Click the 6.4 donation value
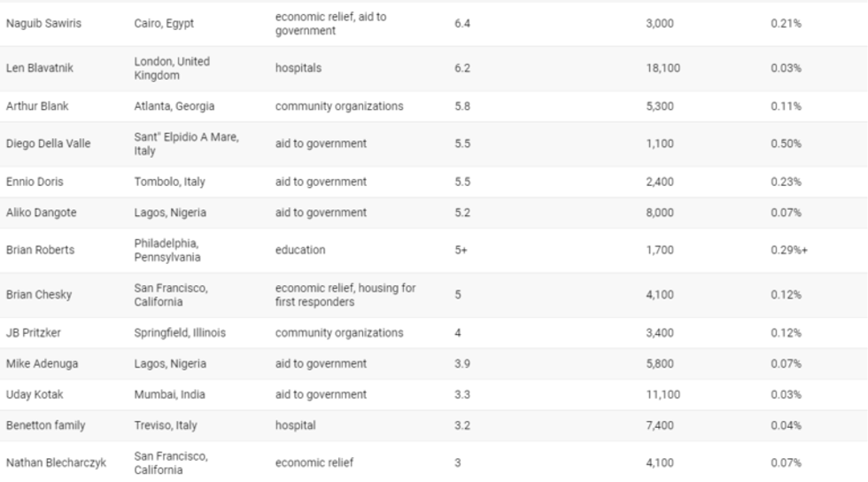The image size is (868, 482). tap(461, 24)
